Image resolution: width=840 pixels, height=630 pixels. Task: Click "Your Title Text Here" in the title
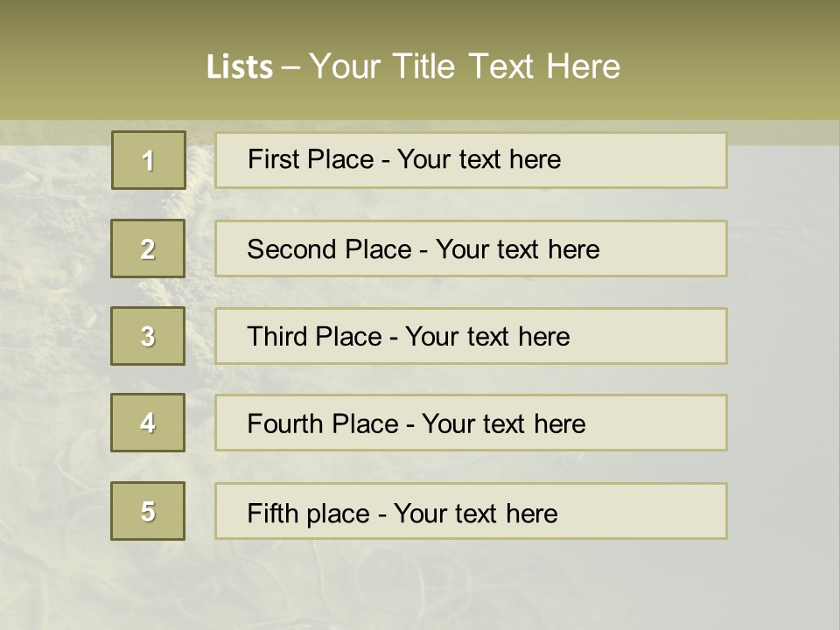465,66
